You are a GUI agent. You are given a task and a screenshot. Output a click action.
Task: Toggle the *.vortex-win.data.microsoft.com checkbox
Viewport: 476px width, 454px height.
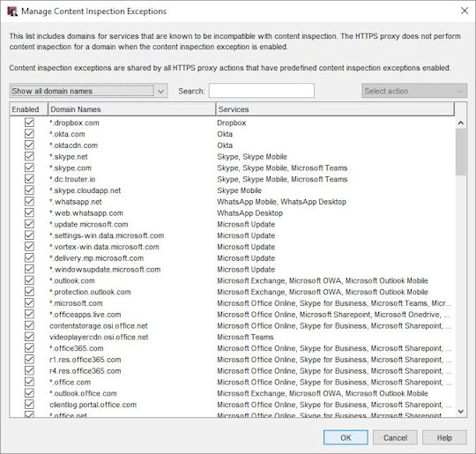[29, 247]
